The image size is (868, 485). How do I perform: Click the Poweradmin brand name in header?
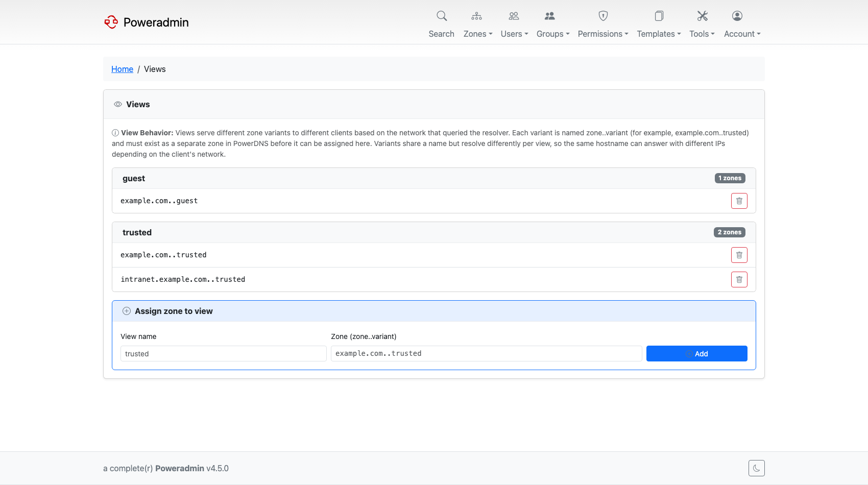156,22
